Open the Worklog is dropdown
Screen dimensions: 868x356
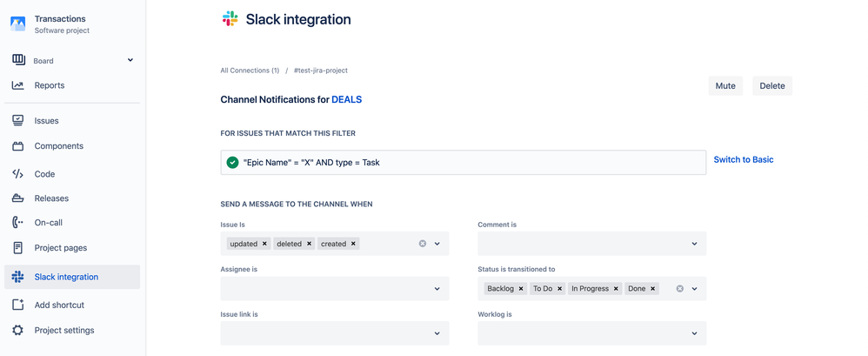591,333
